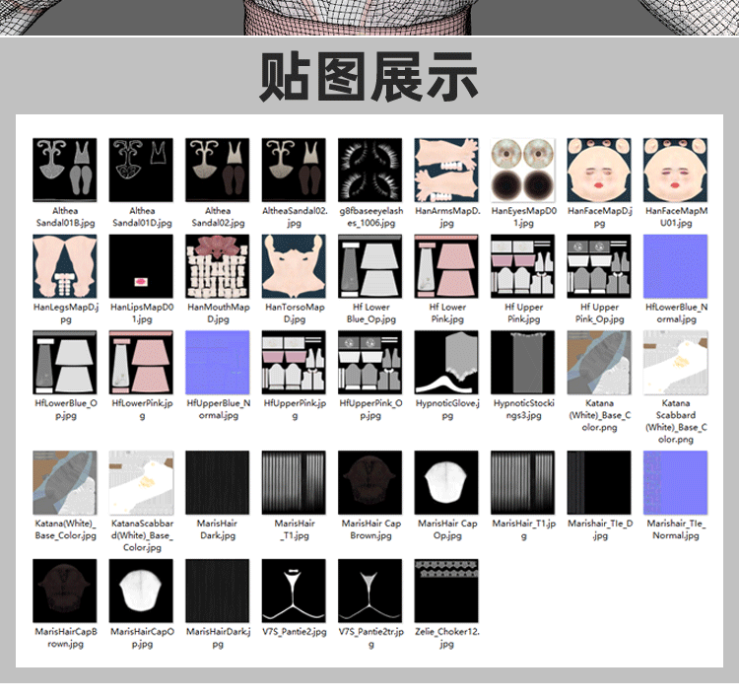Click file name "MarisHairCapBrown.jpg" without spaces
Screen dimensions: 739x700
[65, 638]
